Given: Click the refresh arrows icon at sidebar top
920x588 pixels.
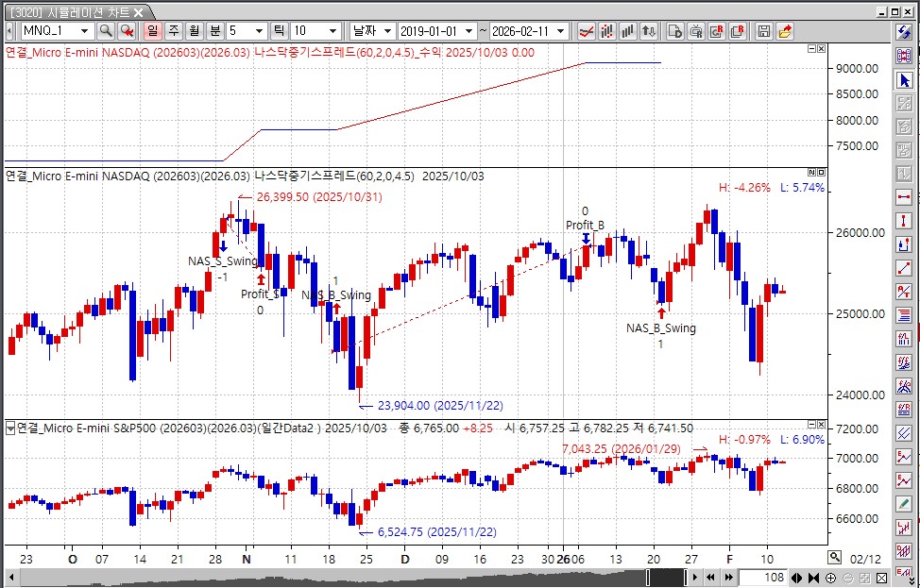Looking at the screenshot, I should click(x=904, y=33).
